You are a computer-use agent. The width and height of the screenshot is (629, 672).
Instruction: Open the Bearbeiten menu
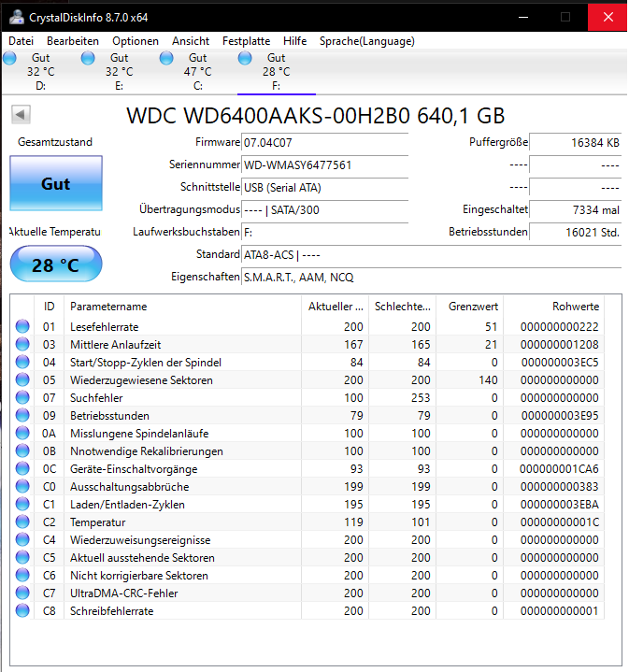tap(73, 41)
